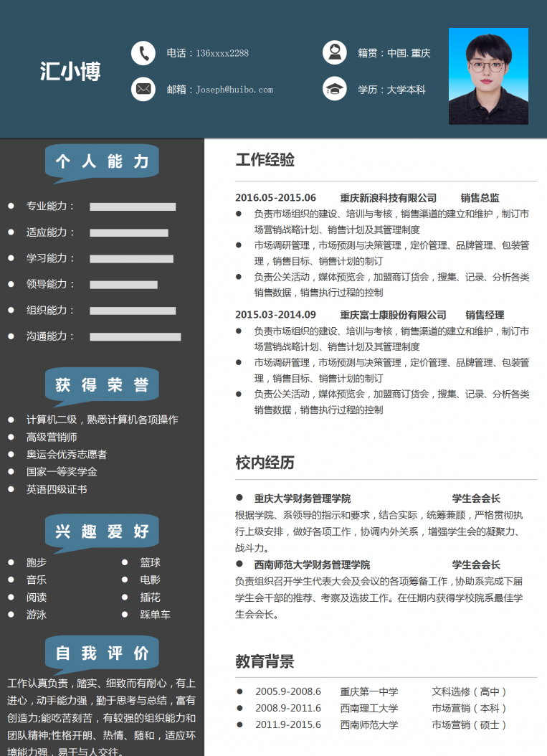Select 西南师范大学财务管理学院
547x756 pixels.
coord(313,564)
